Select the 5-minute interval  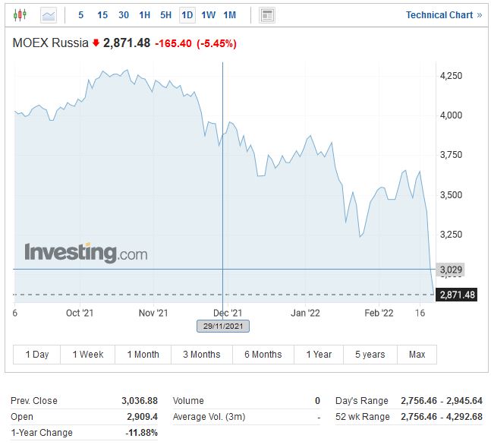81,14
